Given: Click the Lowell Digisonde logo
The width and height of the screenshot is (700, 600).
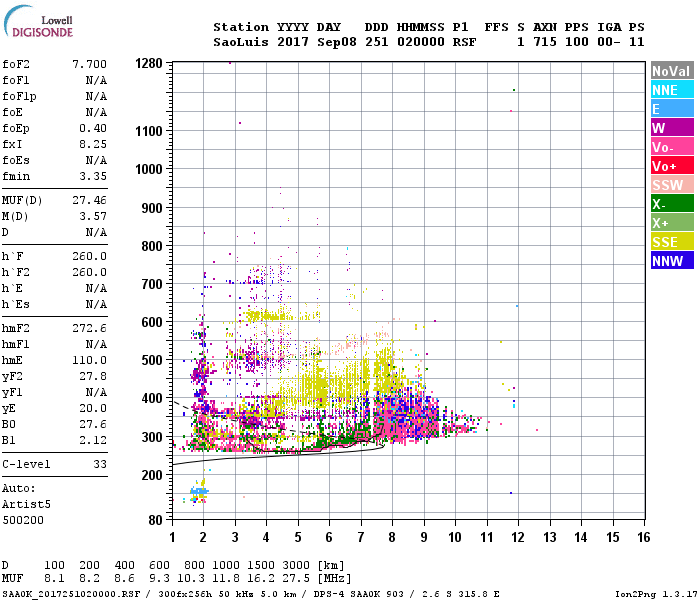Looking at the screenshot, I should (38, 21).
